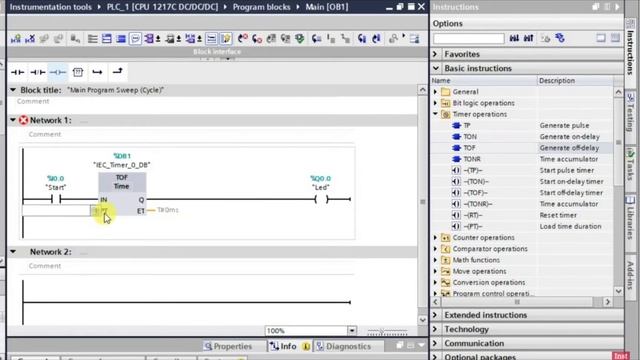Click the zoom slider below editor
Screen dimensions: 640x360
coord(387,332)
